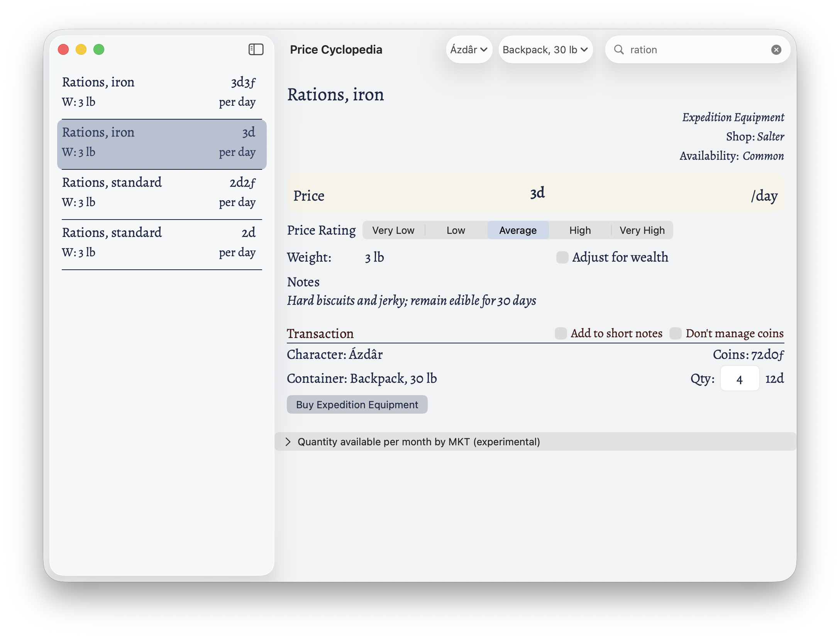Toggle the sidebar visibility icon
The width and height of the screenshot is (840, 639).
[x=256, y=49]
